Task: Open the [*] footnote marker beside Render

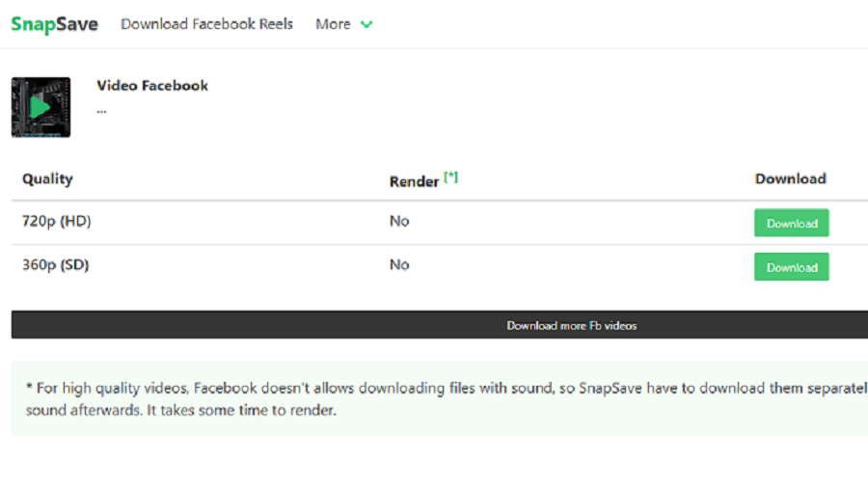Action: click(450, 177)
